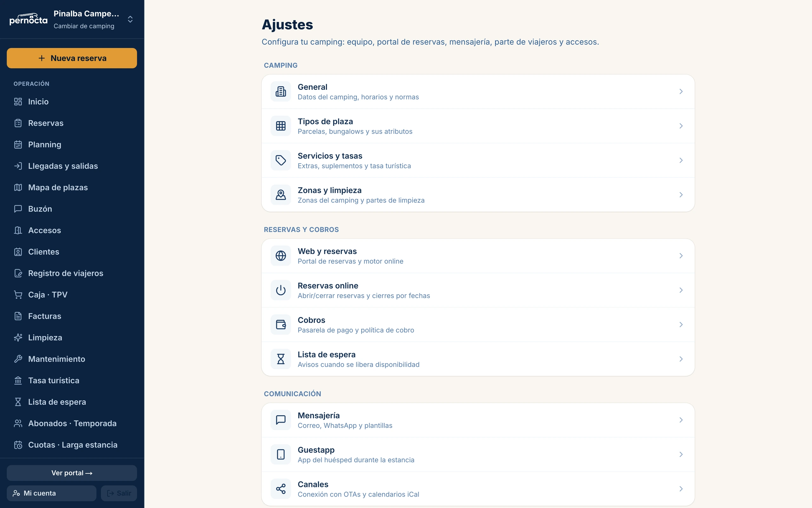Open Facturas in the sidebar
Image resolution: width=812 pixels, height=508 pixels.
(x=72, y=316)
